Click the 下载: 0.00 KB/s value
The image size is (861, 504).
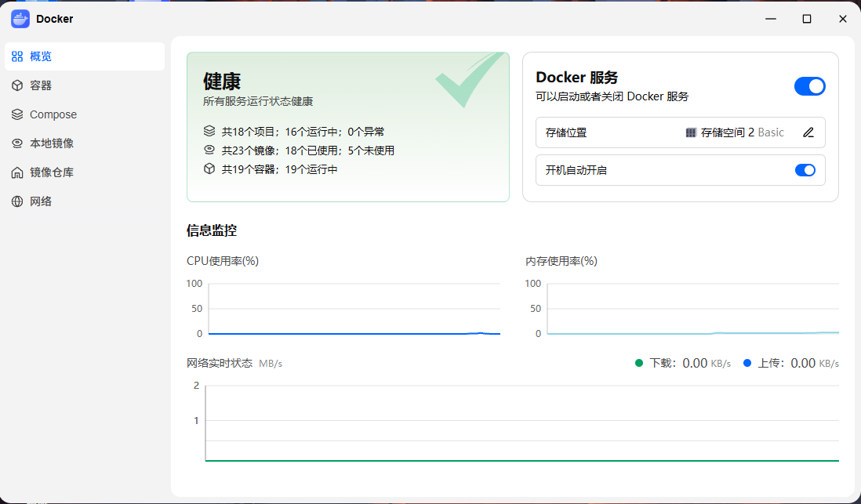690,364
